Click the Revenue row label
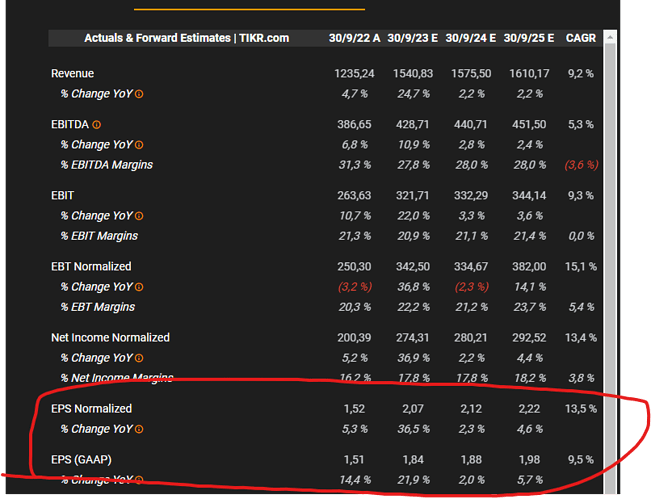The image size is (651, 499). pos(73,74)
